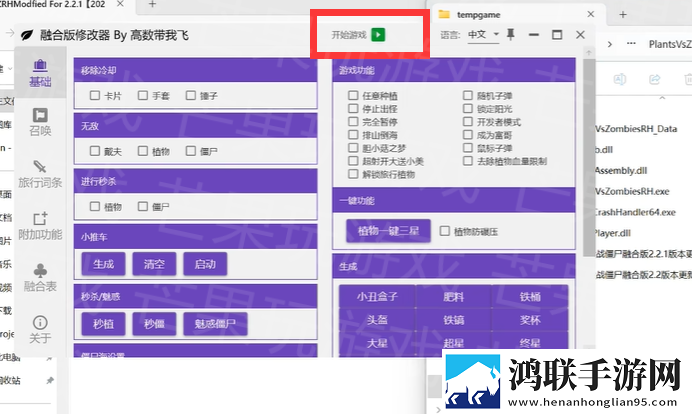Click the green start game play icon

click(378, 34)
